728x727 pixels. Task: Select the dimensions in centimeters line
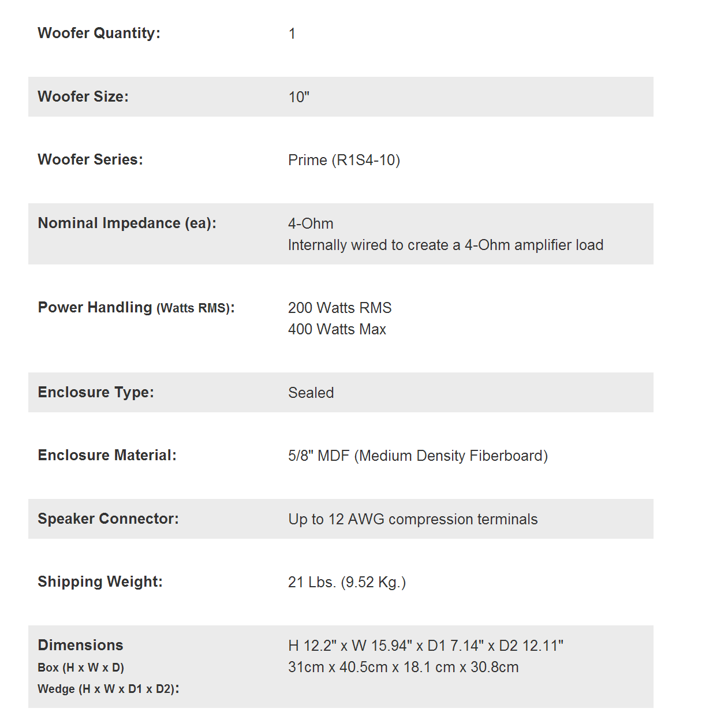click(x=403, y=667)
